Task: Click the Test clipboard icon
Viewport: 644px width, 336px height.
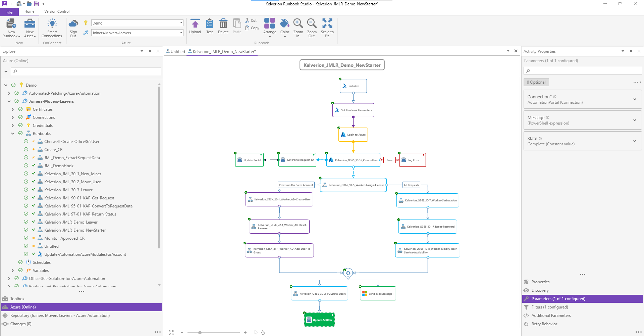Action: 210,24
